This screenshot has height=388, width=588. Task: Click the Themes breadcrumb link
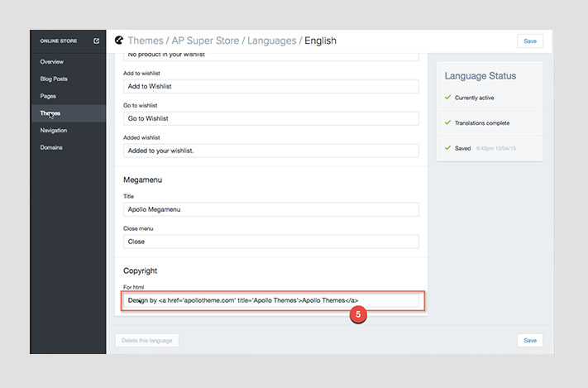coord(146,41)
